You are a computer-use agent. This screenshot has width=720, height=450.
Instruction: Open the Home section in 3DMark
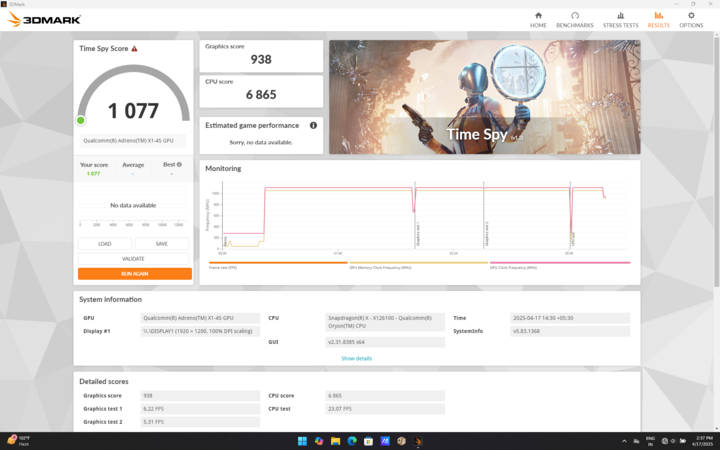[538, 20]
